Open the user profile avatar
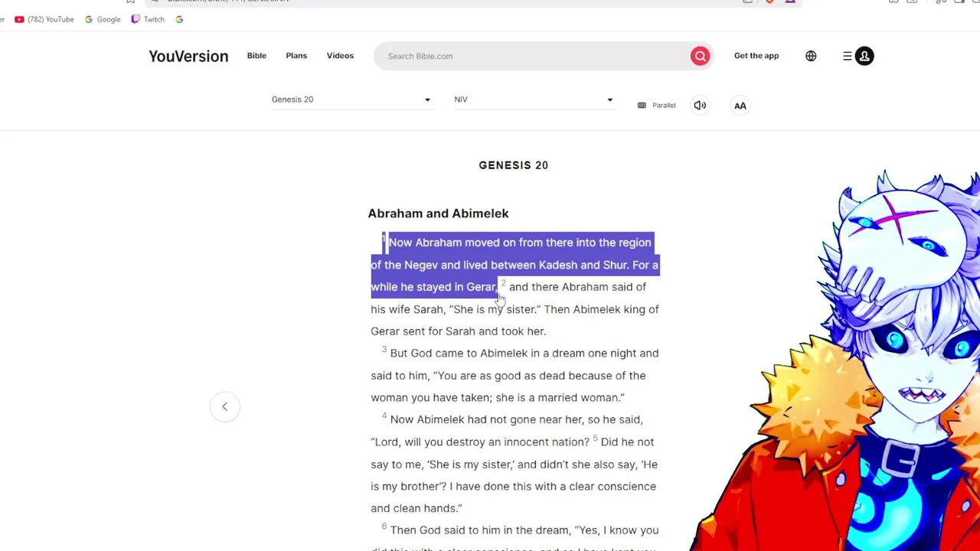The height and width of the screenshot is (551, 980). tap(864, 56)
